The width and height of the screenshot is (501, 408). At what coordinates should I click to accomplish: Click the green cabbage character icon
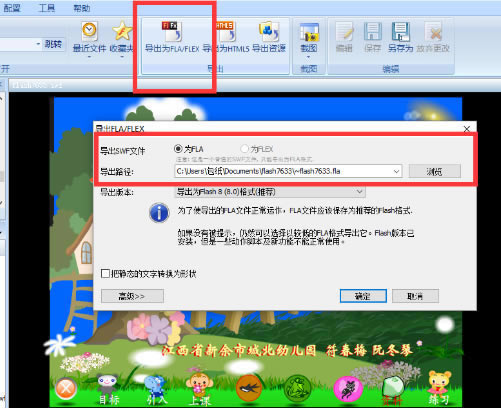pos(393,387)
